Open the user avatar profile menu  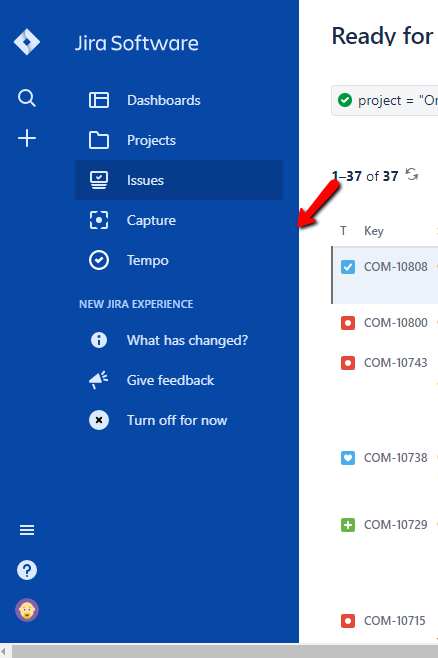point(27,610)
